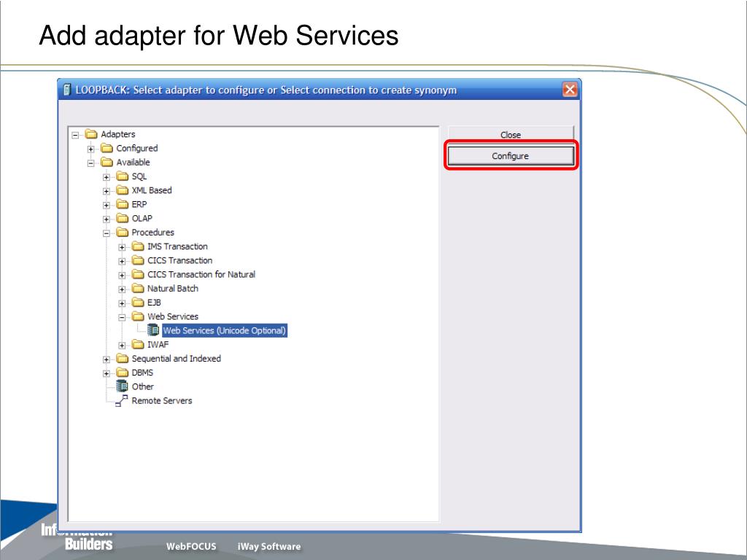The image size is (747, 560).
Task: Click the Web Services folder icon
Action: (x=138, y=316)
